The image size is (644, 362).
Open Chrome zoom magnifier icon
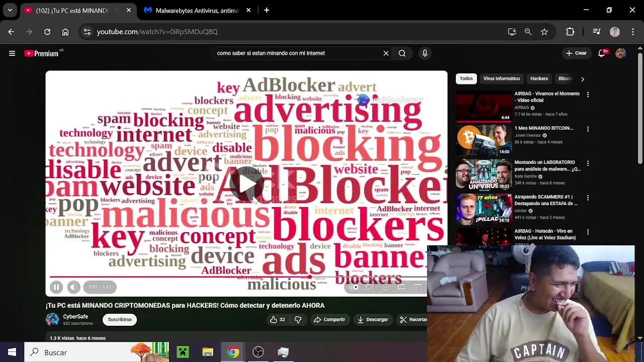tap(528, 32)
